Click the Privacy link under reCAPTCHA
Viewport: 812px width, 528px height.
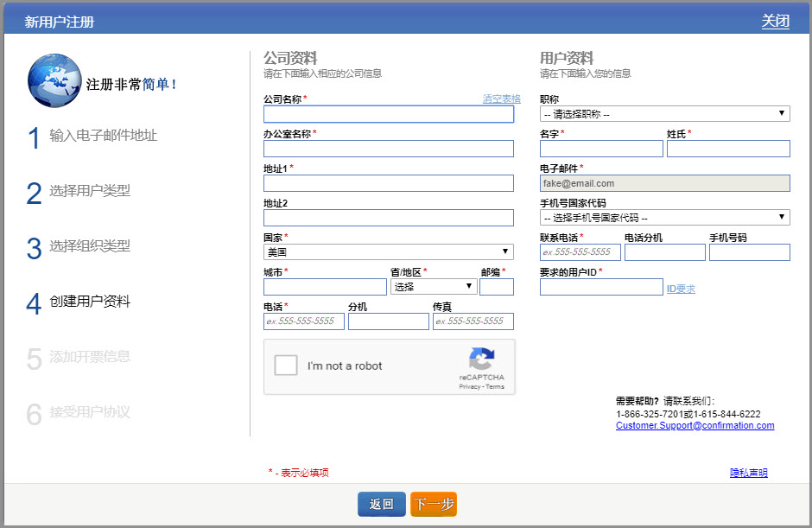[x=471, y=386]
